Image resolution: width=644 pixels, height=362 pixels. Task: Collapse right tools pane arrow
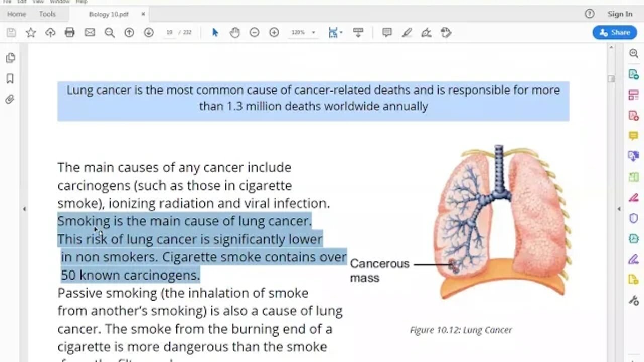point(619,209)
